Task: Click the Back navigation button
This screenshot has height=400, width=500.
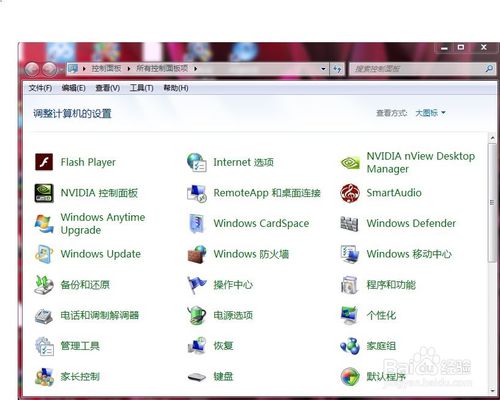Action: [32, 69]
